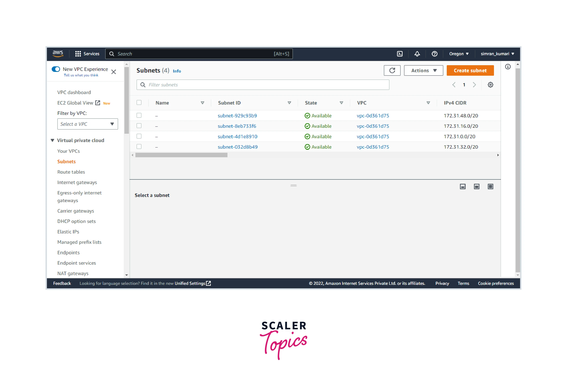Go to Internet gateways page
Image resolution: width=567 pixels, height=392 pixels.
77,182
